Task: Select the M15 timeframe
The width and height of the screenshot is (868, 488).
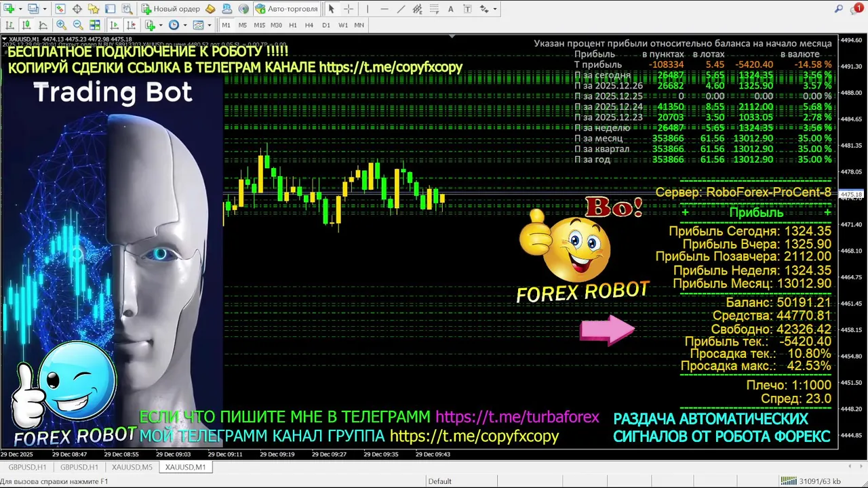Action: pyautogui.click(x=259, y=25)
